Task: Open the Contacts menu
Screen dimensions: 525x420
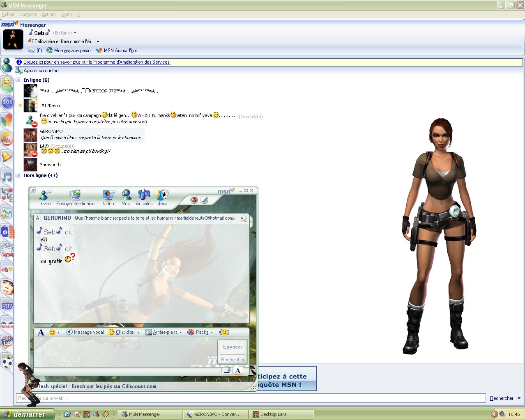Action: tap(28, 14)
